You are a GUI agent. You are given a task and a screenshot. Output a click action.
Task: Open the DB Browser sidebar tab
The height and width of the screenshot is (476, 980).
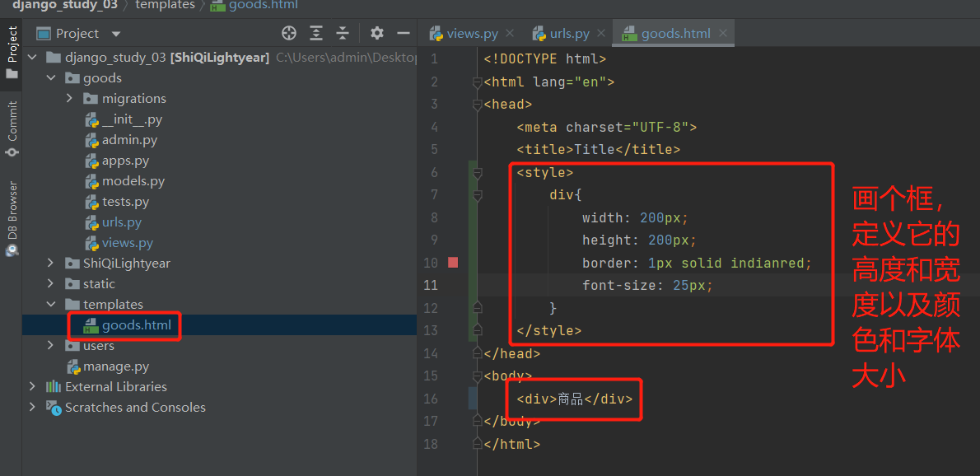12,218
